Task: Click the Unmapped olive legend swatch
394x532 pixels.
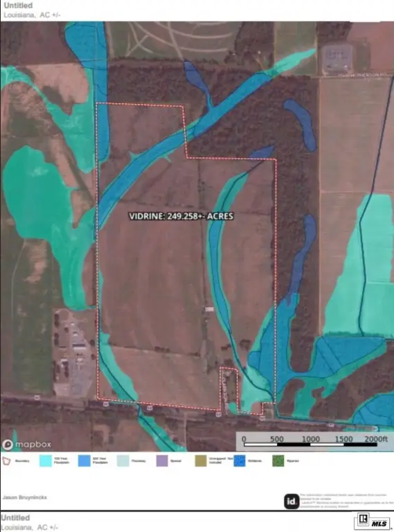Action: (201, 461)
